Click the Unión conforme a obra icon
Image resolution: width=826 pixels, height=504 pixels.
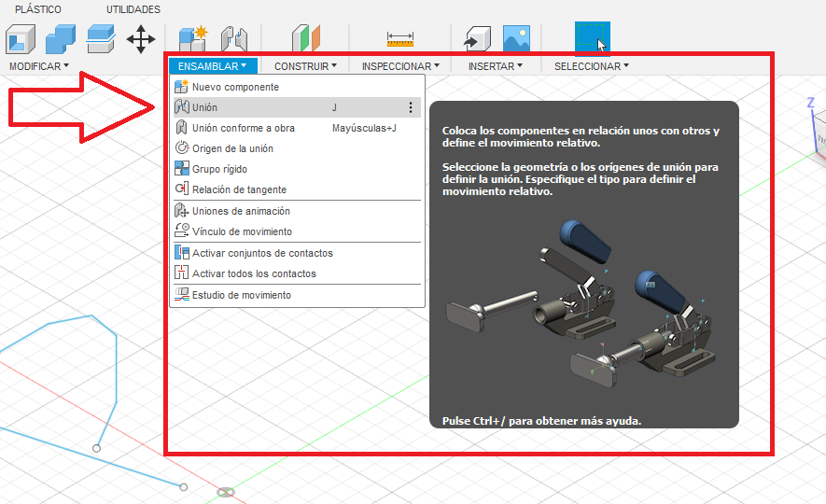(x=181, y=128)
